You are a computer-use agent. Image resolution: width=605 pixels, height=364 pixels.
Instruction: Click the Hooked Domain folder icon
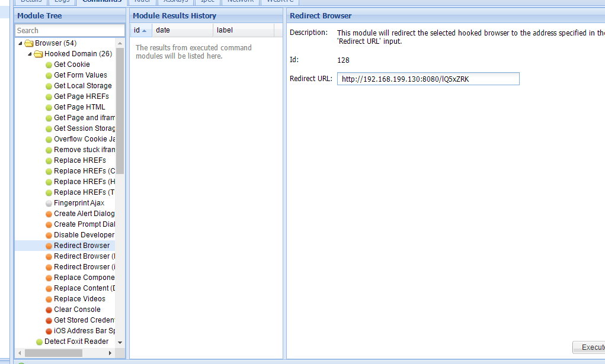click(38, 54)
